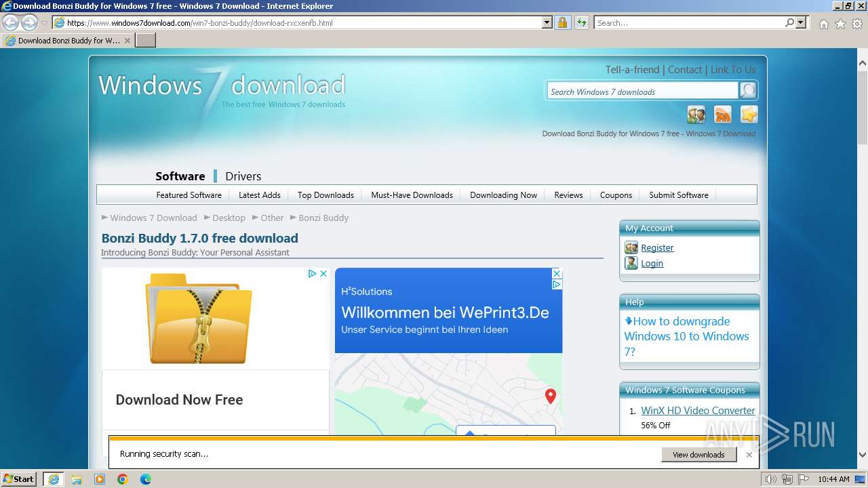Image resolution: width=868 pixels, height=488 pixels.
Task: Open the Latest Adds menu item
Action: click(x=260, y=195)
